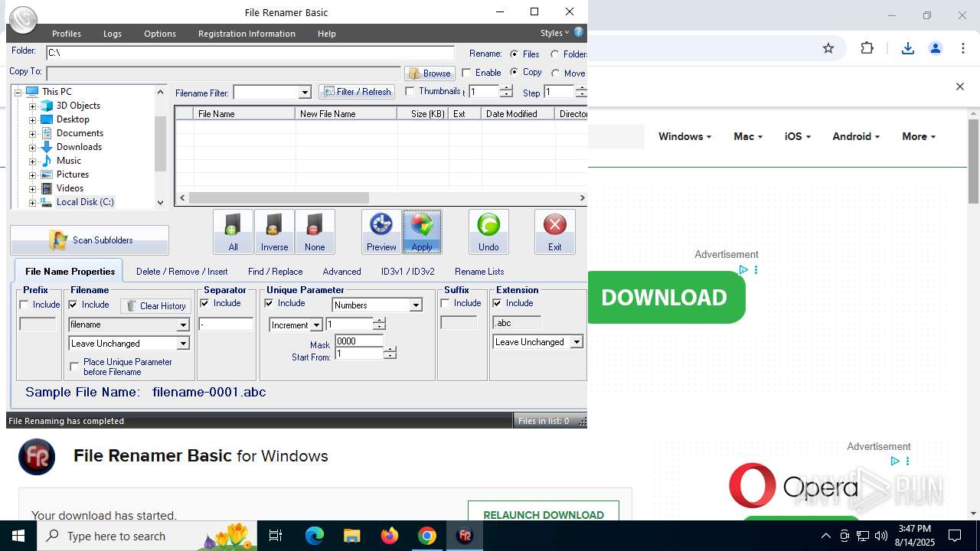Viewport: 980px width, 551px height.
Task: Open browser profile avatar icon
Action: point(935,48)
